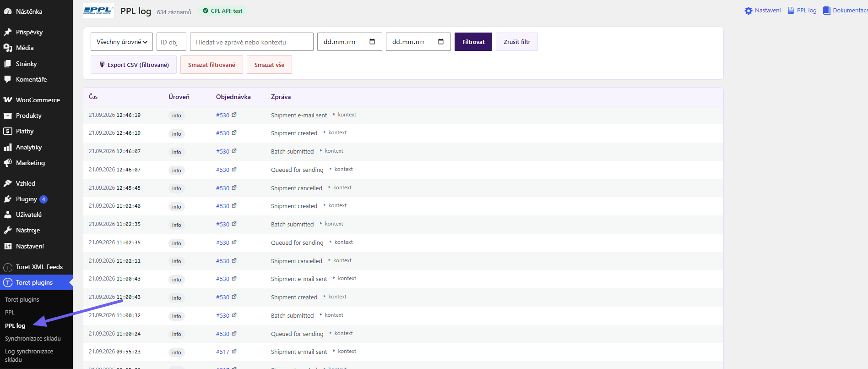Click the Příspěvky pin icon
Image resolution: width=868 pixels, height=369 pixels.
coord(8,32)
